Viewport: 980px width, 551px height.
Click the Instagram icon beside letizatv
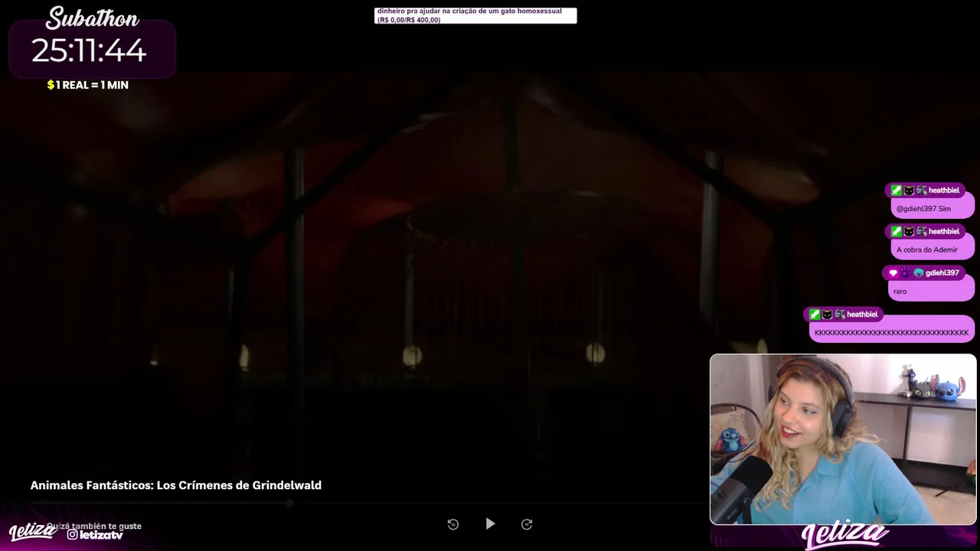click(x=72, y=535)
